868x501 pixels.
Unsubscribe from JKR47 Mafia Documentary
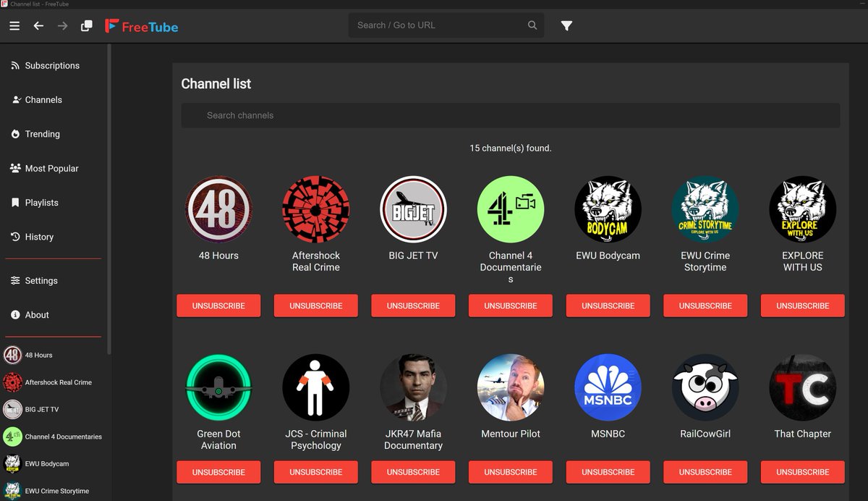click(413, 472)
